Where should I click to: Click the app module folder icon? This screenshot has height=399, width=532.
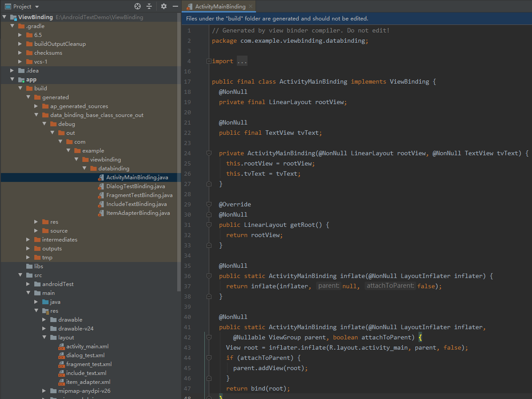tap(21, 80)
